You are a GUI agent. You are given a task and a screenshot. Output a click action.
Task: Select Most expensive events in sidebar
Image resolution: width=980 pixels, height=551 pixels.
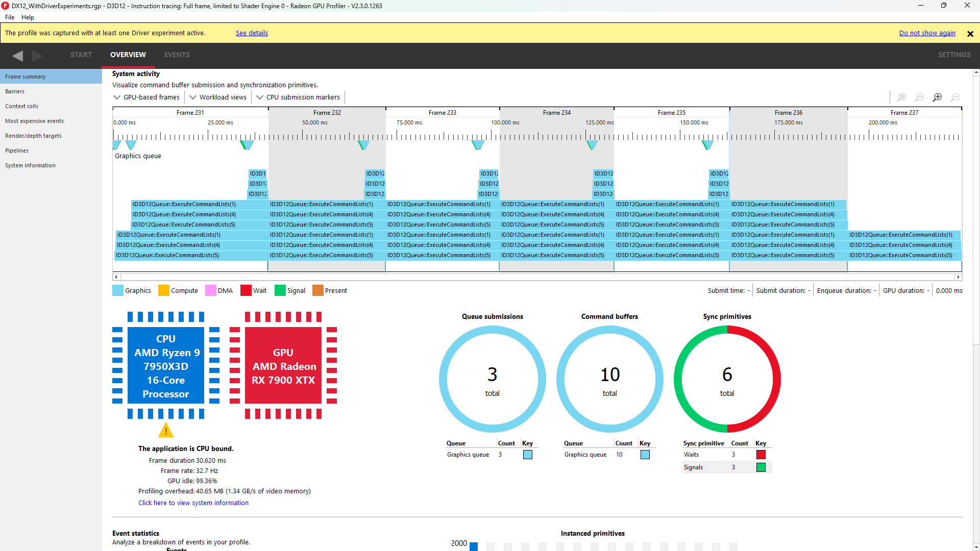(34, 121)
